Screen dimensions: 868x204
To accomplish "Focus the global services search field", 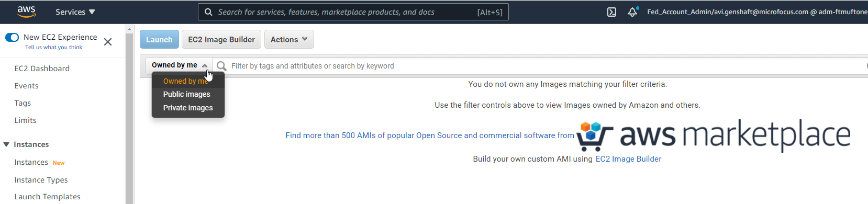I will [x=353, y=12].
